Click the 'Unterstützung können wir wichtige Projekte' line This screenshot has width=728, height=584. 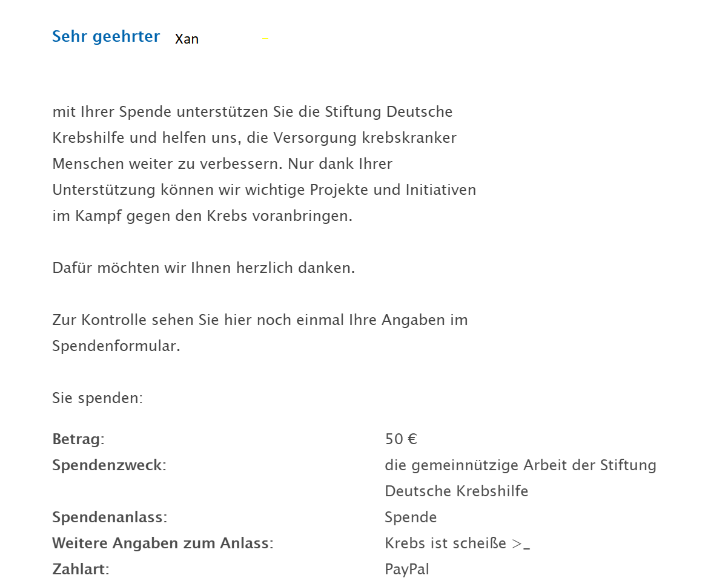[x=264, y=190]
